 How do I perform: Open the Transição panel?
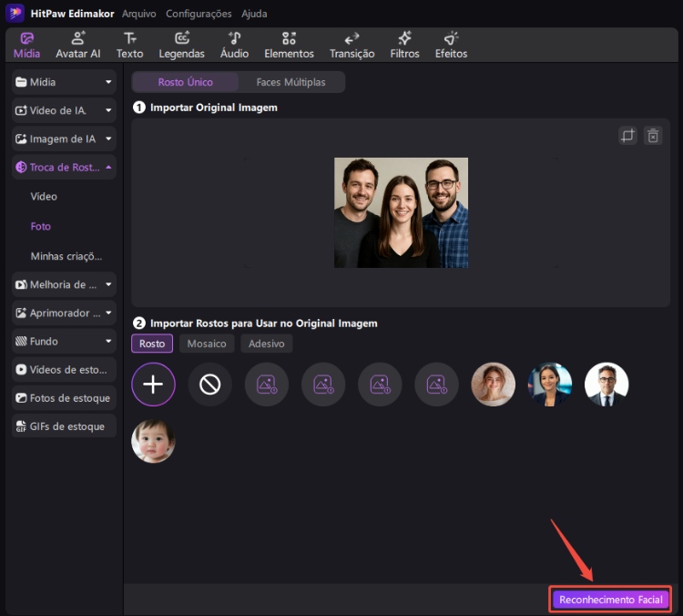pyautogui.click(x=352, y=45)
